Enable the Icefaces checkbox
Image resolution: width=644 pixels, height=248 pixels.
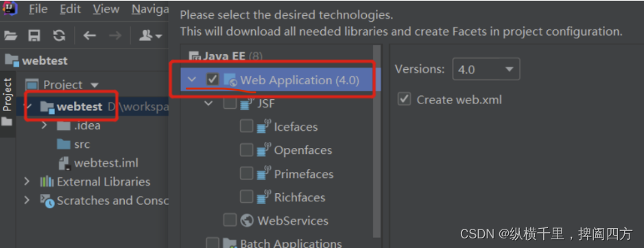pos(246,127)
